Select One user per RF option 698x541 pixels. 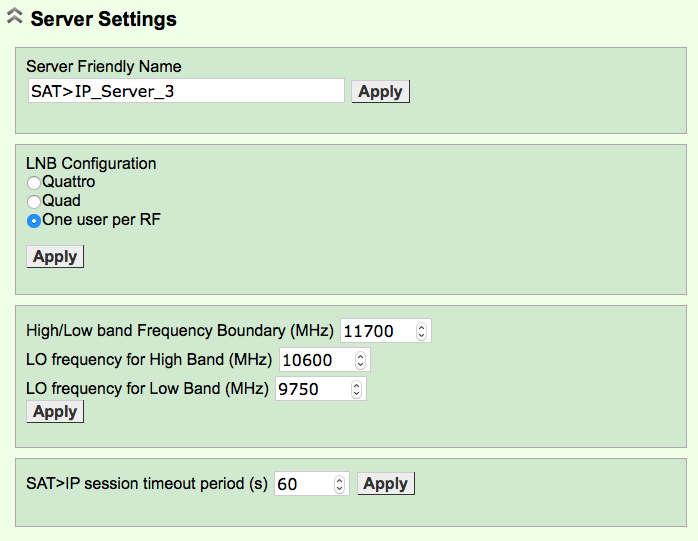[34, 220]
